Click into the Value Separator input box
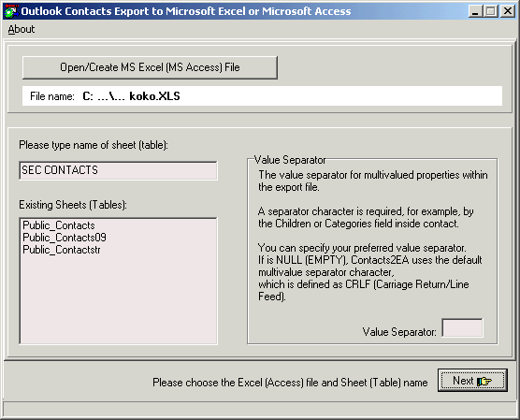This screenshot has height=420, width=520. click(x=462, y=327)
